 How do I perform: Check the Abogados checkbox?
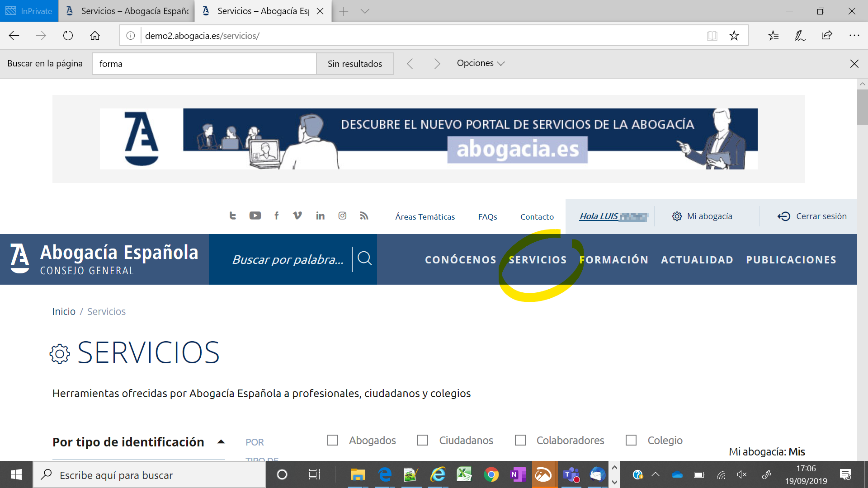click(333, 440)
